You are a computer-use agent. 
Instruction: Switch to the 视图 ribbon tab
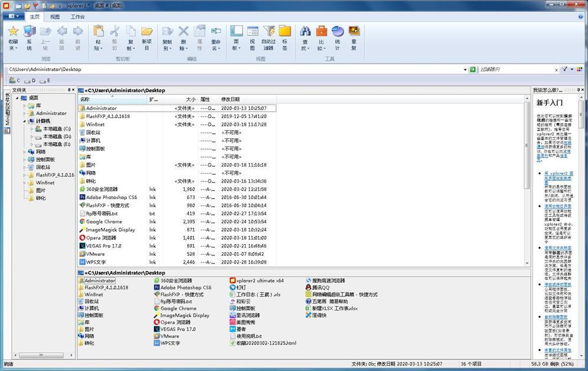pyautogui.click(x=55, y=17)
